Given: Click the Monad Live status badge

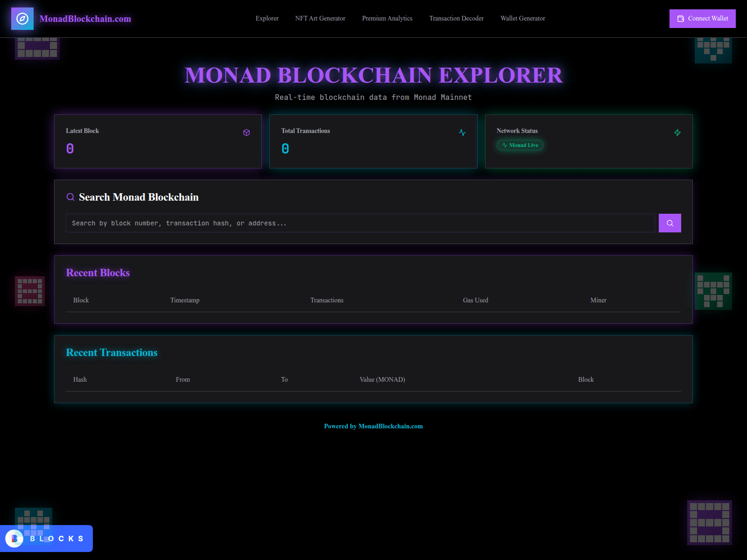Looking at the screenshot, I should pyautogui.click(x=520, y=145).
